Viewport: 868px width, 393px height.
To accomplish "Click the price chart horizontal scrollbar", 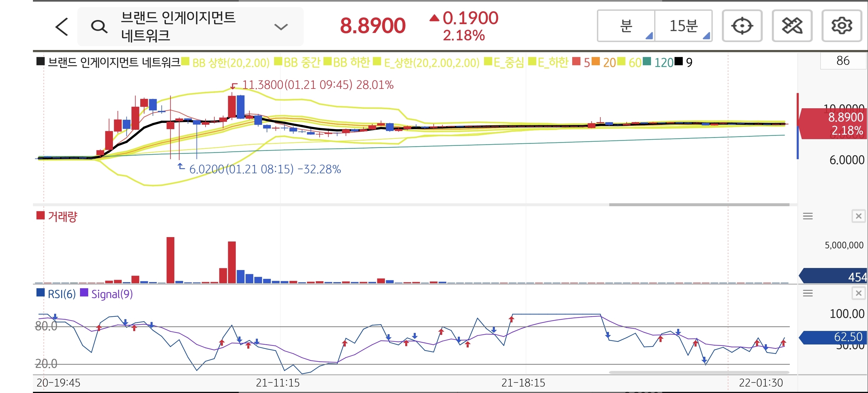I will click(x=699, y=204).
